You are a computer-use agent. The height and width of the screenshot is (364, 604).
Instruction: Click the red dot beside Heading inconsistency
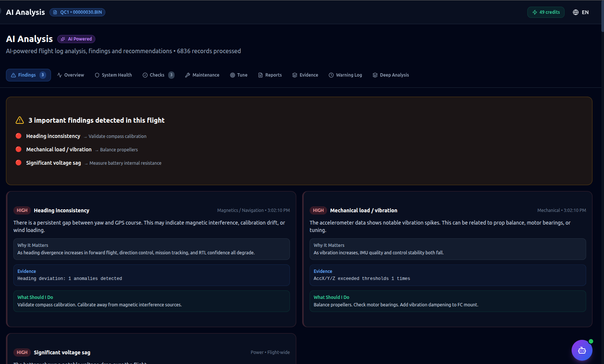(18, 136)
